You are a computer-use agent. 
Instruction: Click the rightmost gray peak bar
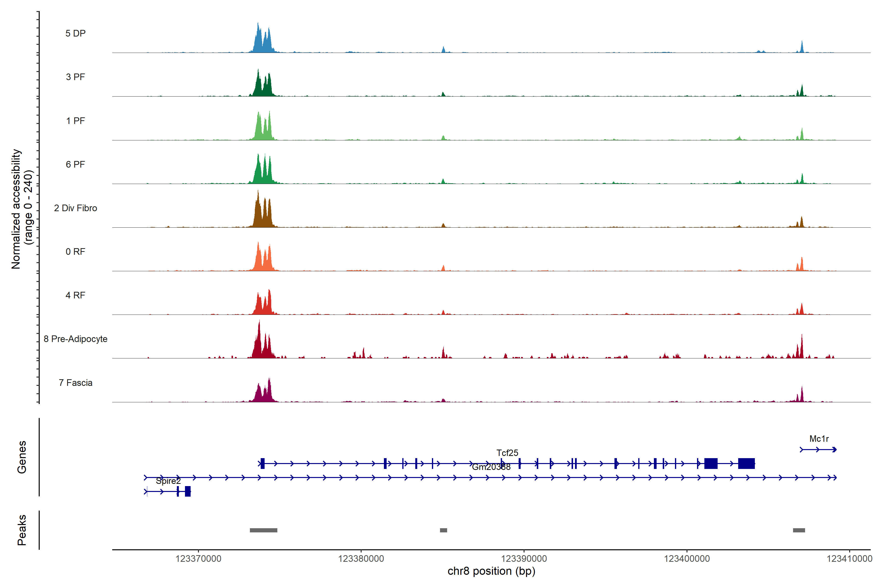799,530
